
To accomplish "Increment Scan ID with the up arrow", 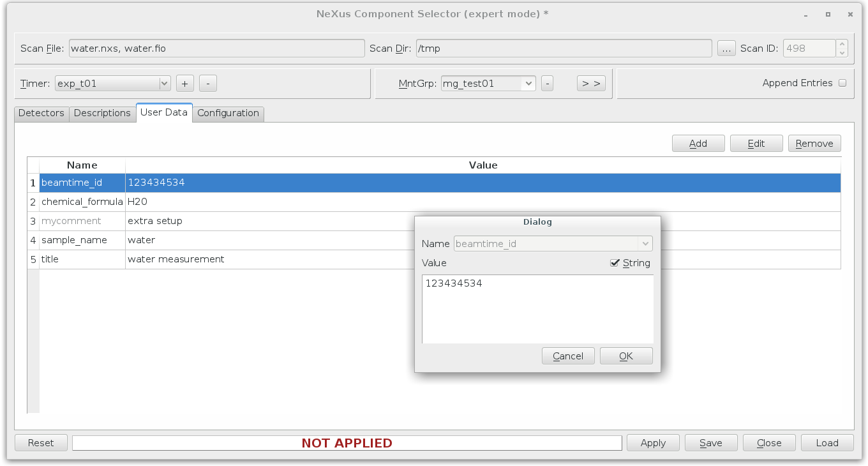I will pyautogui.click(x=841, y=43).
